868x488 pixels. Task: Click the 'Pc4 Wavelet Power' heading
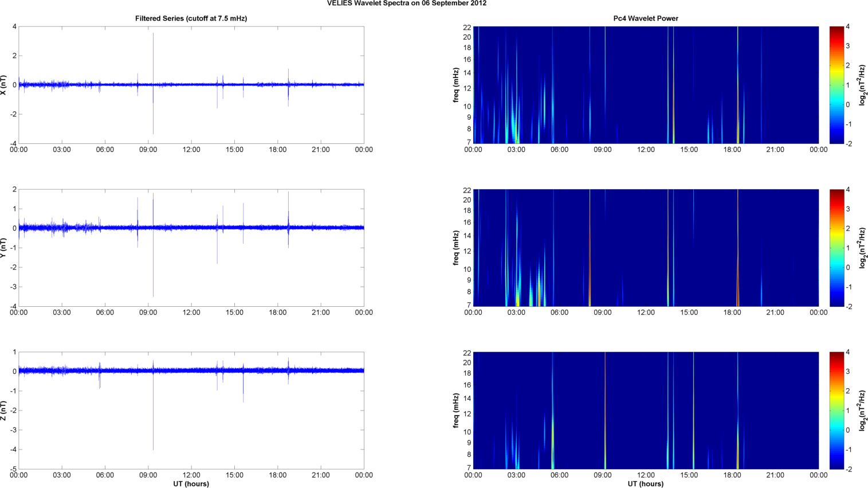pyautogui.click(x=645, y=18)
